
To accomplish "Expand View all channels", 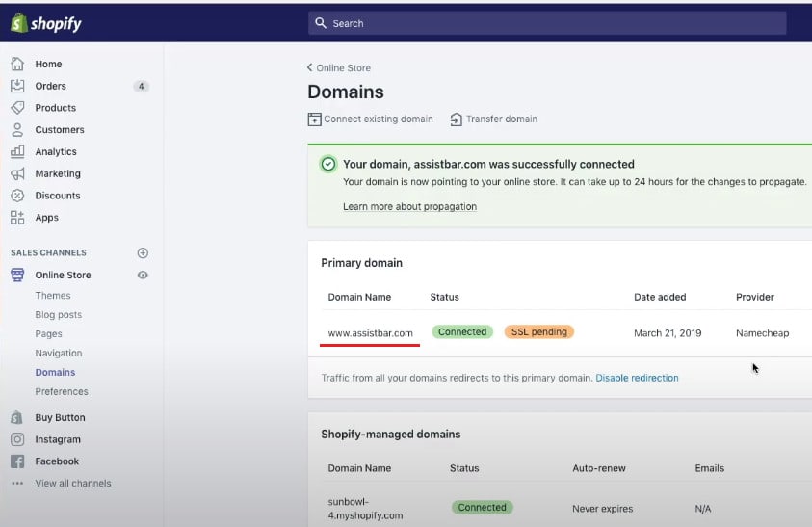I will tap(72, 484).
